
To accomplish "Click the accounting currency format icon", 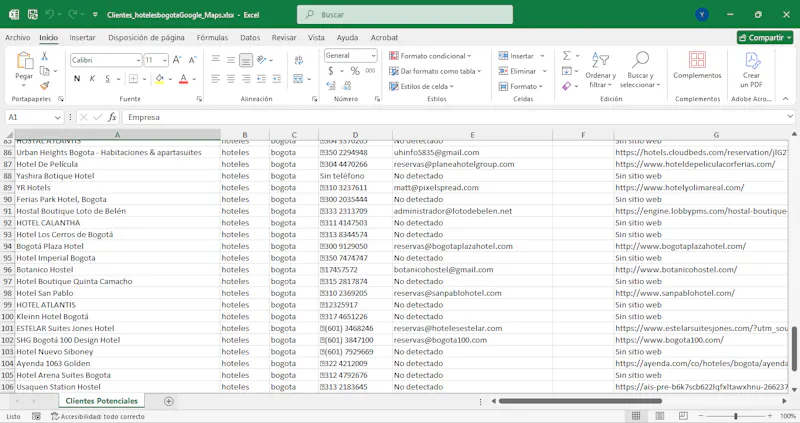I will (331, 71).
